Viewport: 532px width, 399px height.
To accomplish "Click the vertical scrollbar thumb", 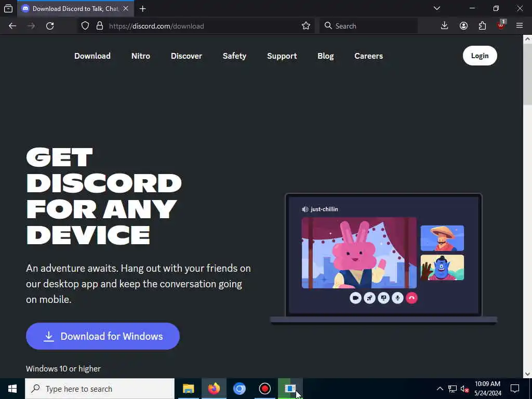I will [x=527, y=75].
